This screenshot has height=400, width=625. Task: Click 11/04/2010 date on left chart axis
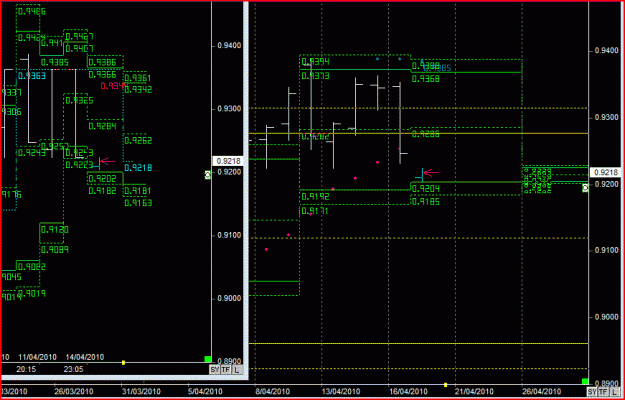[37, 357]
